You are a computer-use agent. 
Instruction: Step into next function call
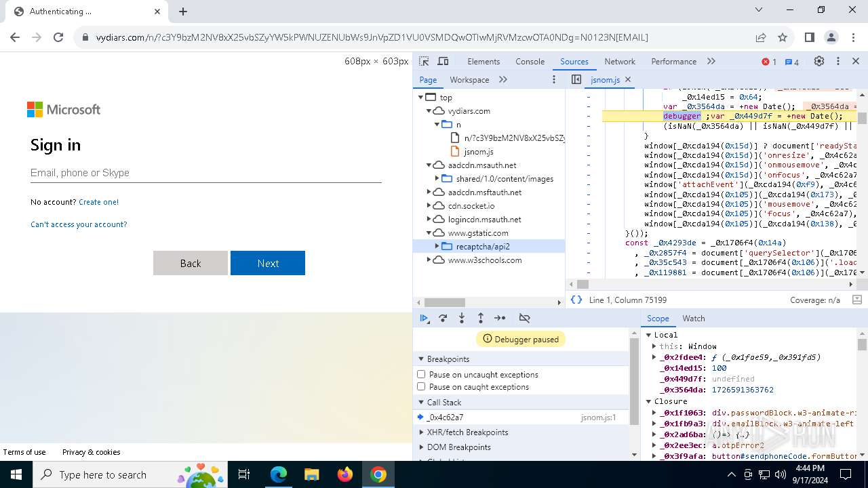tap(462, 318)
